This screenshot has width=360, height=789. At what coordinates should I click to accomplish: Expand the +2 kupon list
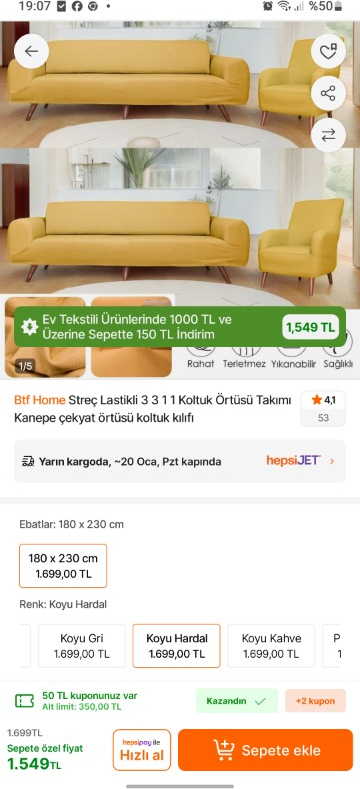coord(315,700)
